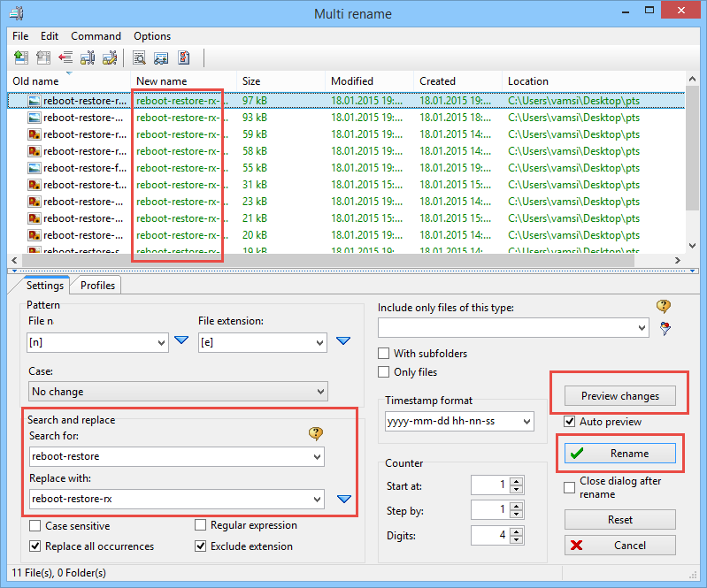
Task: Click blue triangle beside Replace with field
Action: pyautogui.click(x=344, y=500)
